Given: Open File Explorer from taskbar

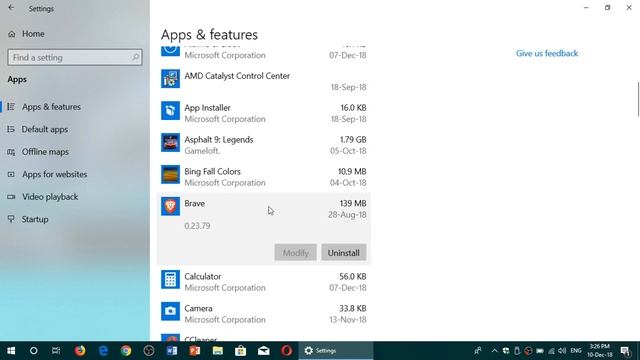Looking at the screenshot, I should coord(218,351).
